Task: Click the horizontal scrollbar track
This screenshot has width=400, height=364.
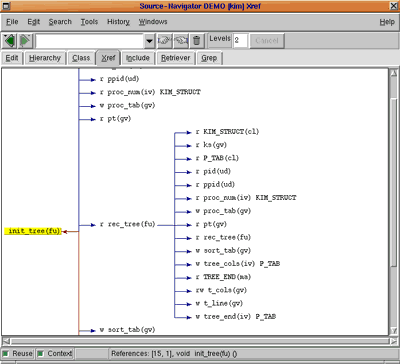Action: (200, 341)
